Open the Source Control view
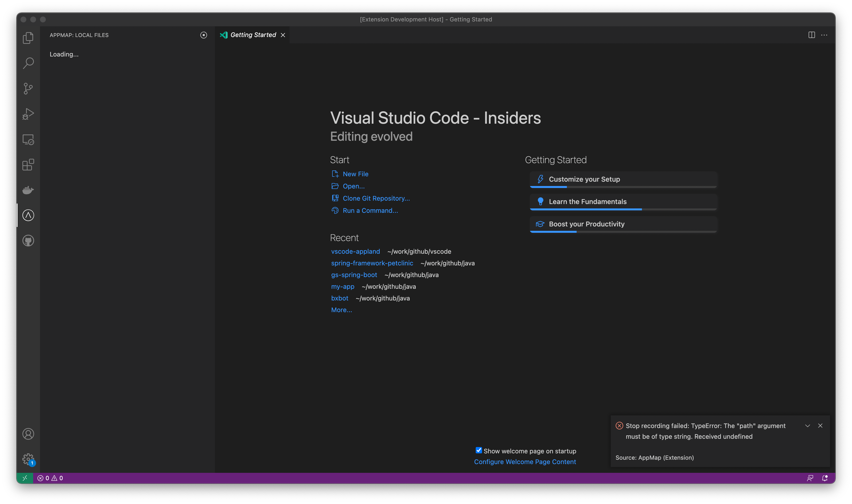Viewport: 852px width, 504px height. click(x=28, y=88)
